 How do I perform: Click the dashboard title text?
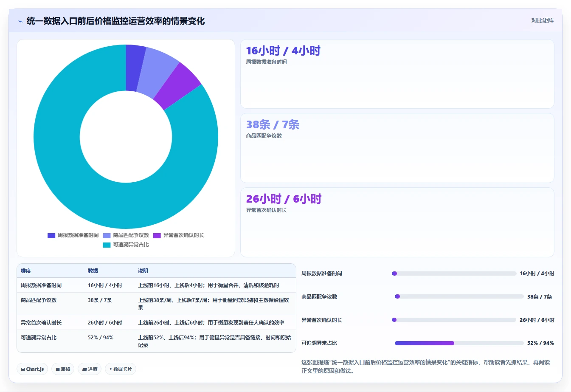click(115, 21)
